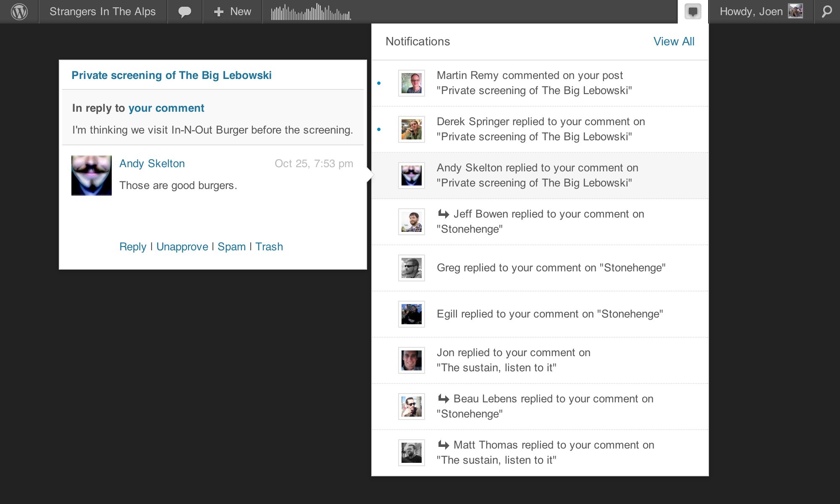Toggle the notifications bell icon

[x=693, y=11]
